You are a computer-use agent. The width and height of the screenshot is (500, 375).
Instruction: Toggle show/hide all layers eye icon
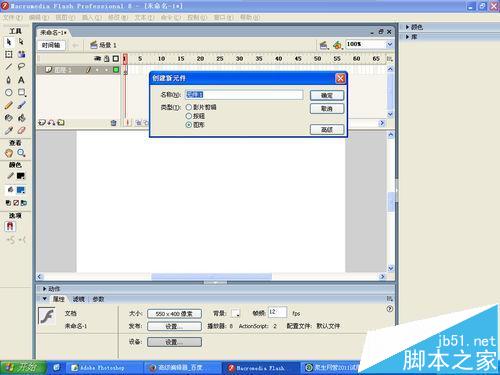pyautogui.click(x=97, y=59)
